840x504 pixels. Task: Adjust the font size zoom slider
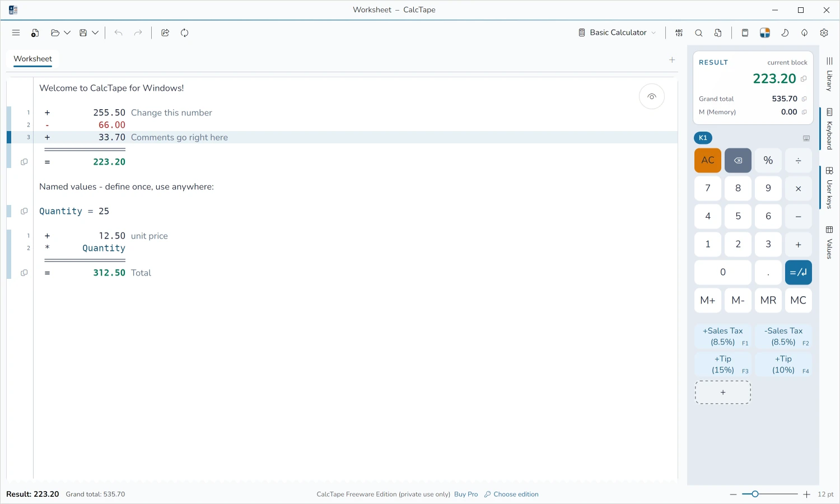click(x=769, y=494)
